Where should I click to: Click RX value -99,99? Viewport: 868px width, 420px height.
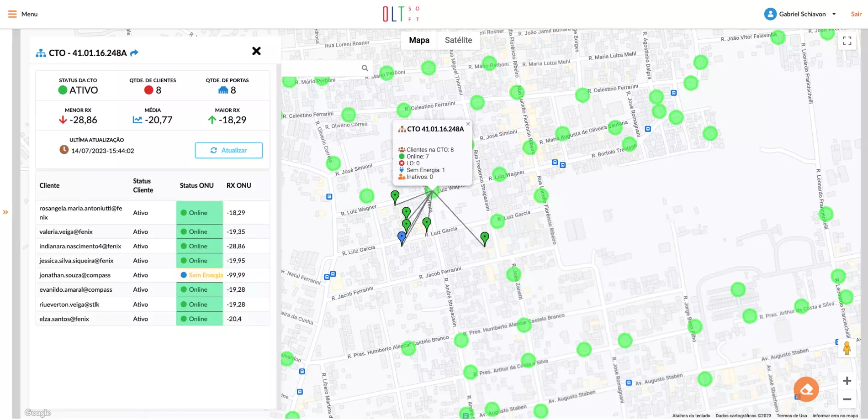click(236, 275)
